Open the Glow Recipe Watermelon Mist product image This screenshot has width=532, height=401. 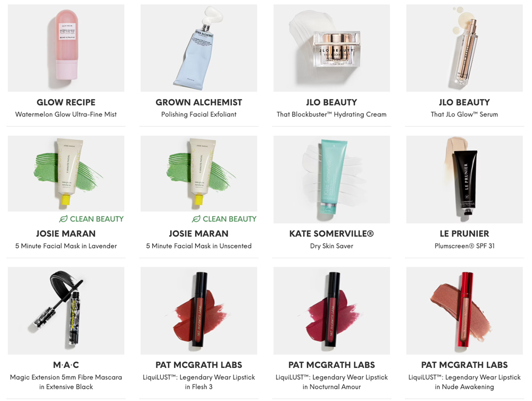click(x=66, y=48)
